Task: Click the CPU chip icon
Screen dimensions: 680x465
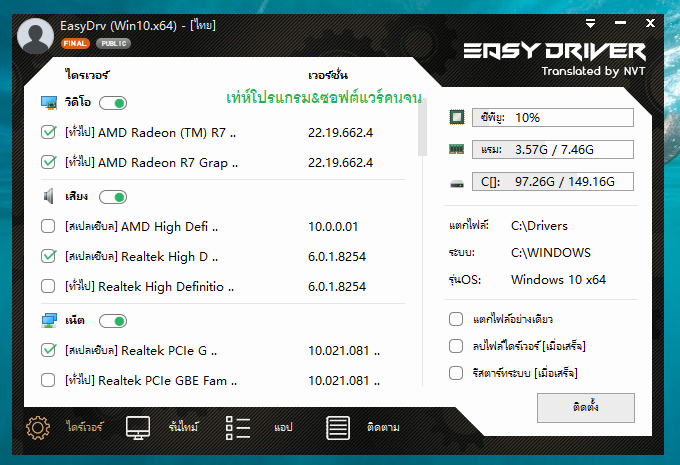Action: 457,117
